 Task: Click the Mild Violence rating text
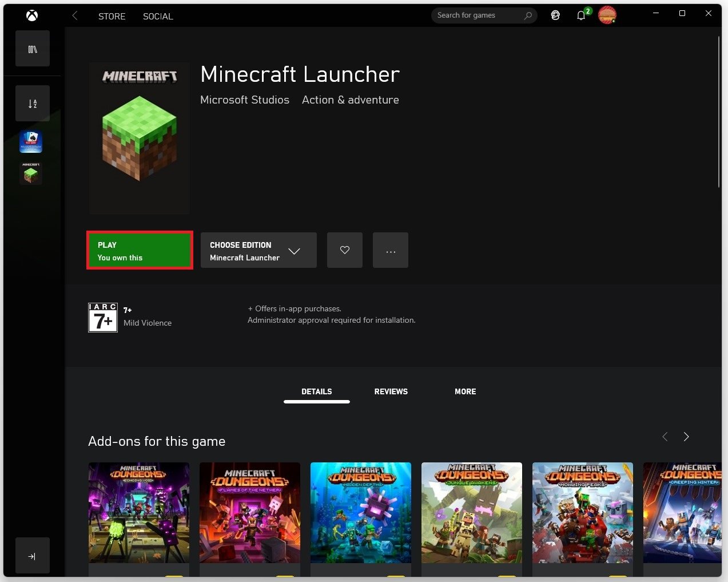(x=148, y=323)
